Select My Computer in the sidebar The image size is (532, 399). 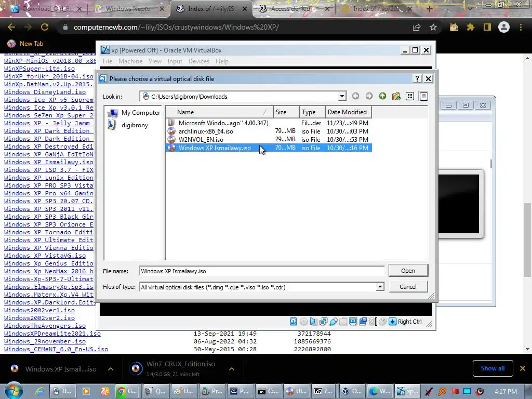tap(134, 113)
